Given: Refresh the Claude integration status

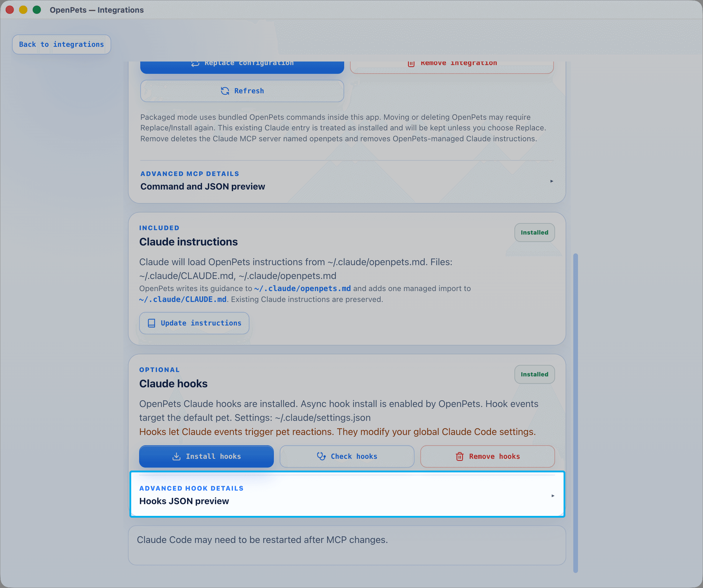Looking at the screenshot, I should [x=242, y=91].
